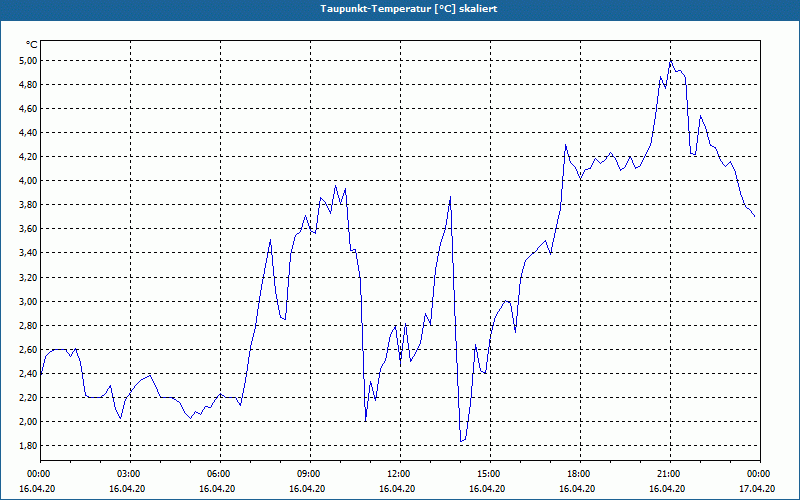
Task: Click the 21:00 time label
Action: 670,474
